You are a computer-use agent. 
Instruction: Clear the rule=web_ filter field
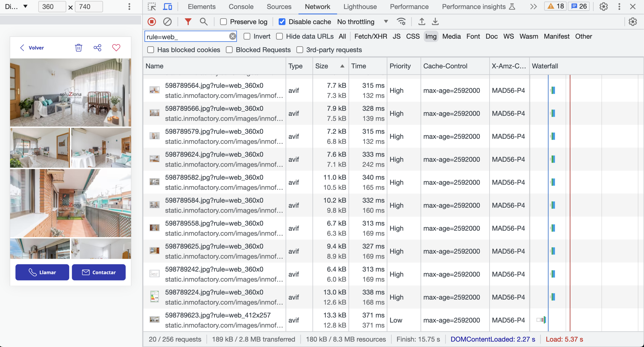(x=232, y=36)
